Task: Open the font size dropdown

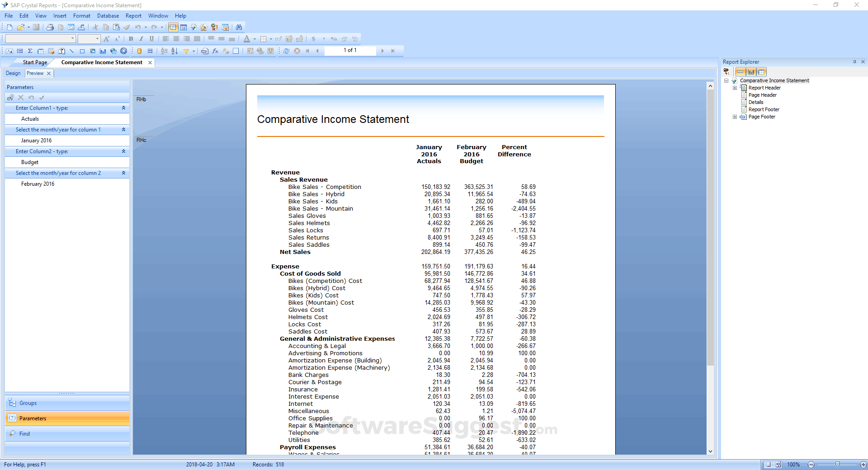Action: 96,39
